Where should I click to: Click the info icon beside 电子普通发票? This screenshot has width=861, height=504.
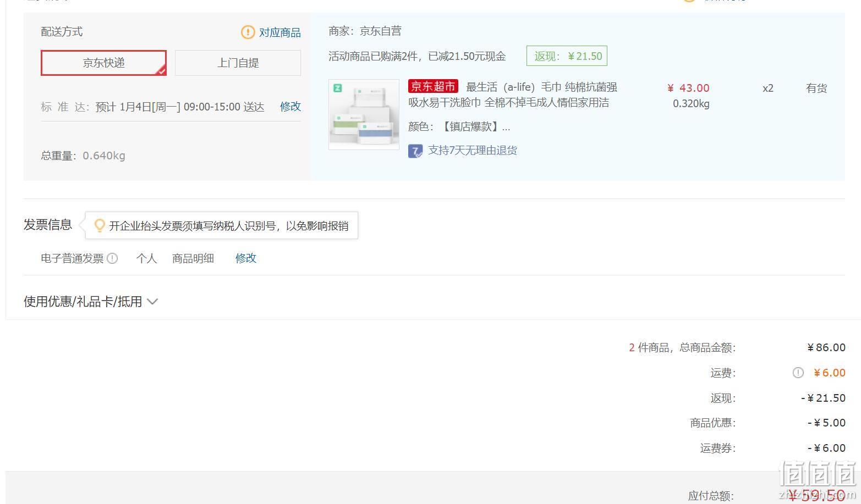click(x=112, y=258)
